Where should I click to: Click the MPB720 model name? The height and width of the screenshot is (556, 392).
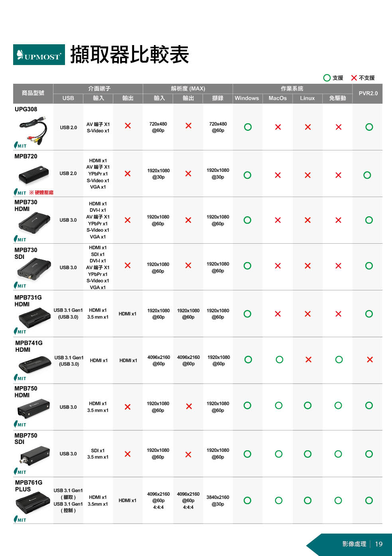[x=26, y=156]
